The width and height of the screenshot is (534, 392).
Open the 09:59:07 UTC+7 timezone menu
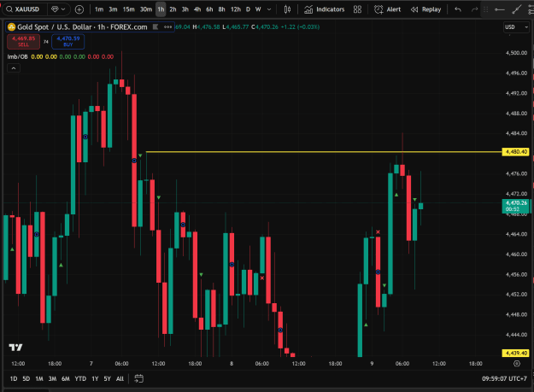[504, 378]
